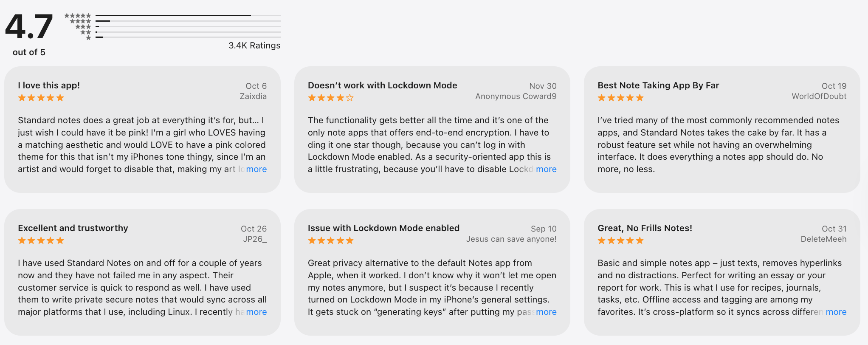Image resolution: width=868 pixels, height=345 pixels.
Task: Show more of the JP26_ review
Action: tap(256, 312)
